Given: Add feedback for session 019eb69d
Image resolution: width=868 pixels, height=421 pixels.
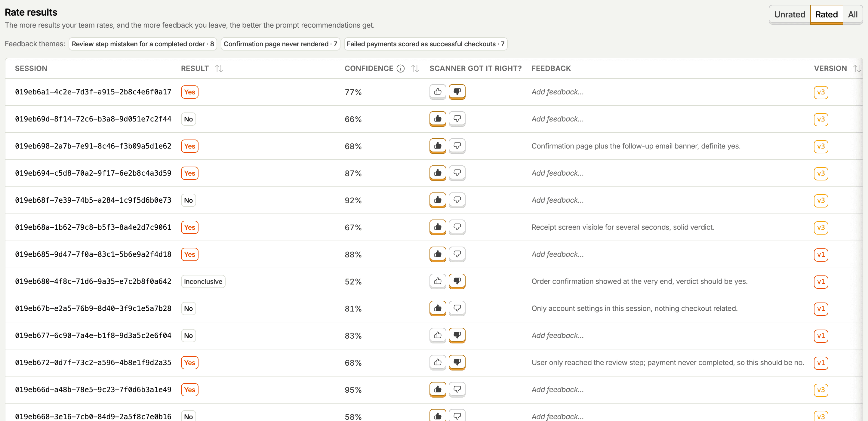Looking at the screenshot, I should click(557, 119).
